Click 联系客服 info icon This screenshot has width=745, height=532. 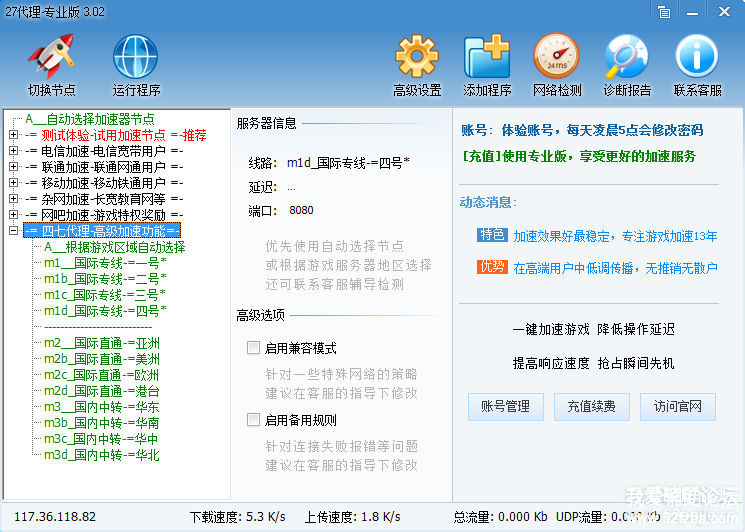click(x=697, y=56)
